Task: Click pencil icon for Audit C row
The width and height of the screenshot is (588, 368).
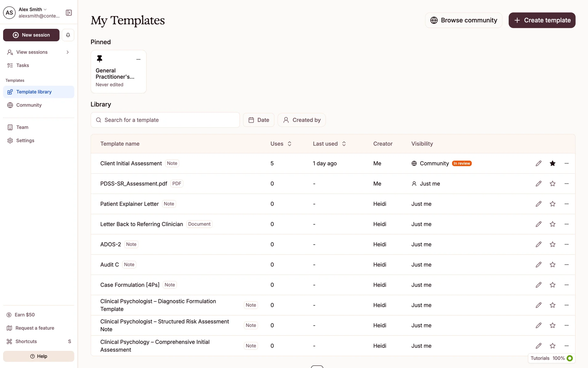Action: coord(538,265)
